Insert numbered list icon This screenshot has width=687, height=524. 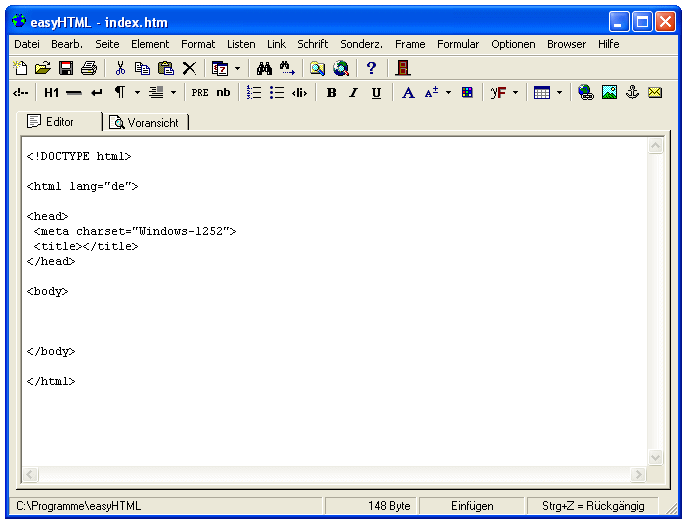click(x=254, y=93)
